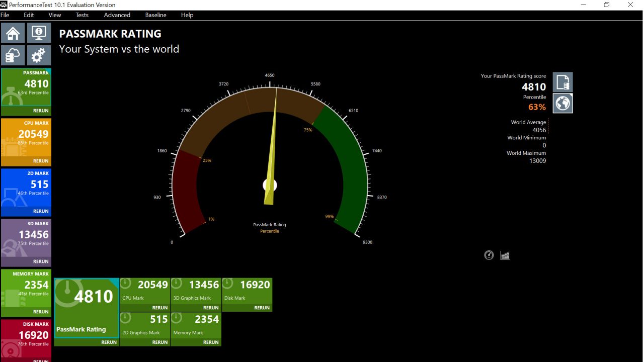Select the Disk Mark 16920 sidebar tile

[x=26, y=340]
